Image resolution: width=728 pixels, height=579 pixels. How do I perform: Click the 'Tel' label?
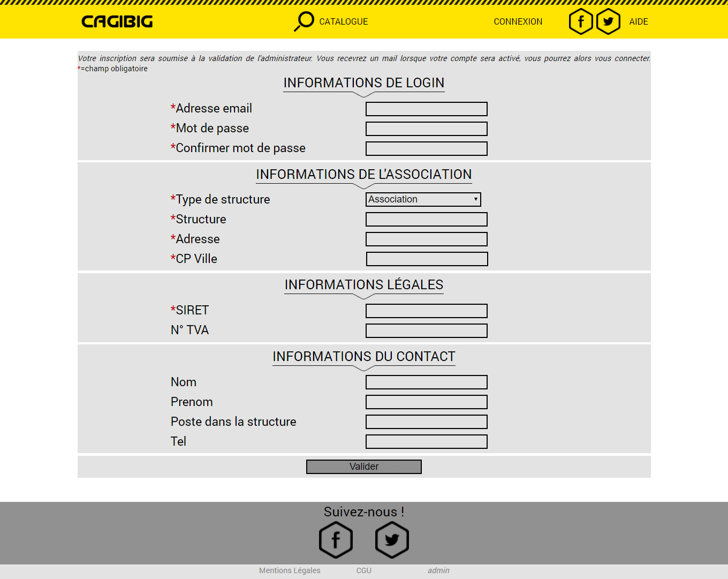(178, 441)
